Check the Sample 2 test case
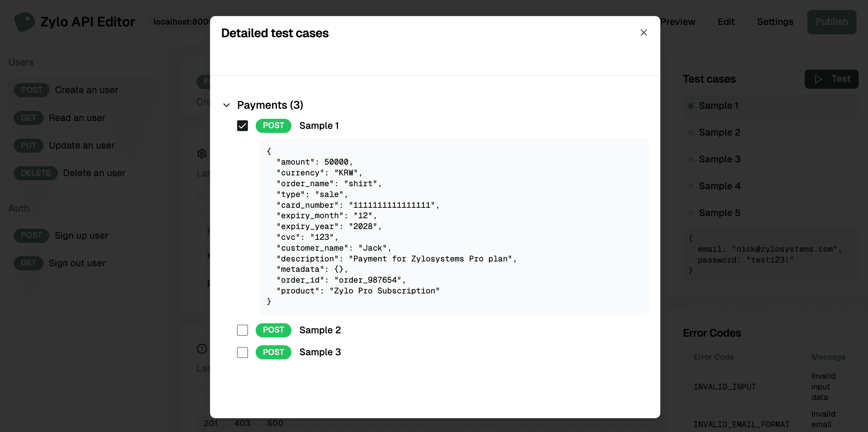868x432 pixels. (x=242, y=330)
